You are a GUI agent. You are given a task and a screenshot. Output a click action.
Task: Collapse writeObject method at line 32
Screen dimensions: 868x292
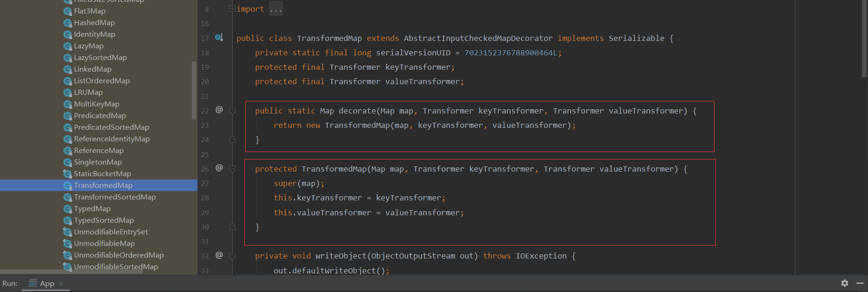[232, 256]
